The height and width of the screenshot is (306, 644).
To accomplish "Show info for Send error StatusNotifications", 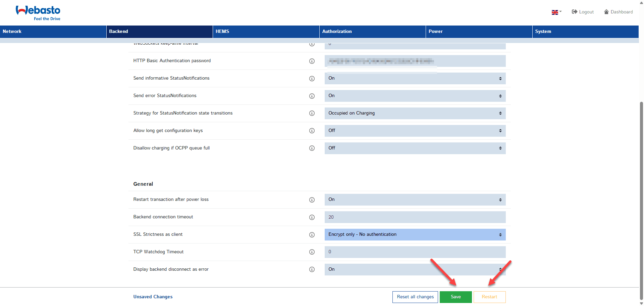I will pyautogui.click(x=312, y=96).
